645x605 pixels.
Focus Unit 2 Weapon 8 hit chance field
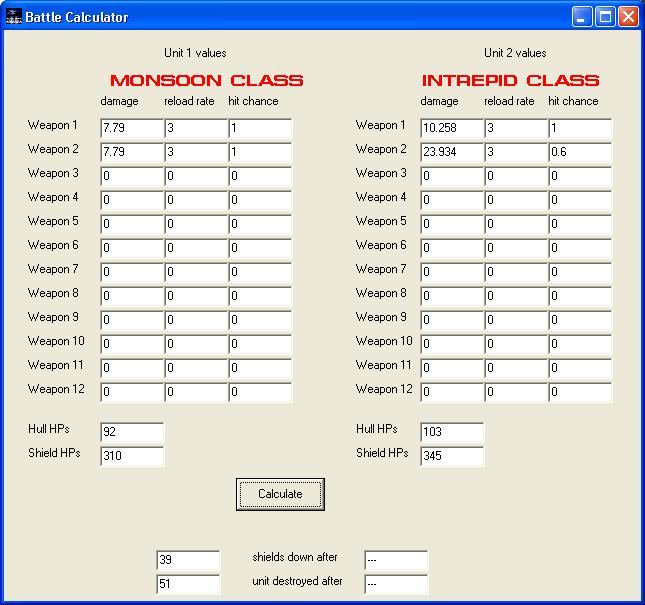tap(580, 296)
